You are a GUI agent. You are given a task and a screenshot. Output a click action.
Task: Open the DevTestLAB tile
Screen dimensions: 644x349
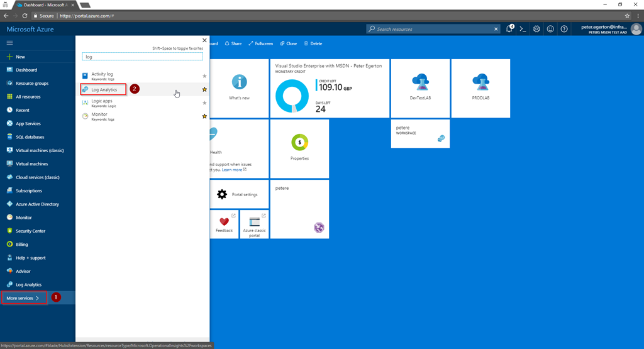click(x=420, y=88)
